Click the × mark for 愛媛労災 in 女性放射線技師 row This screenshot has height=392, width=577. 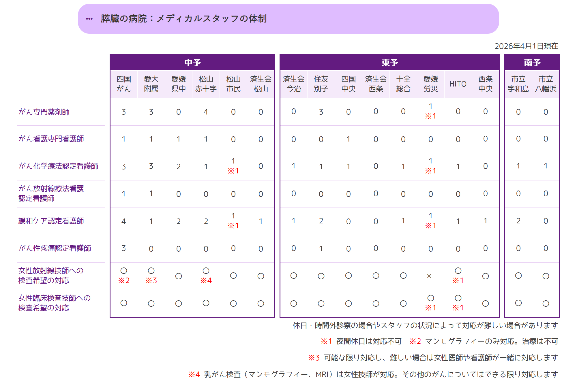point(429,276)
